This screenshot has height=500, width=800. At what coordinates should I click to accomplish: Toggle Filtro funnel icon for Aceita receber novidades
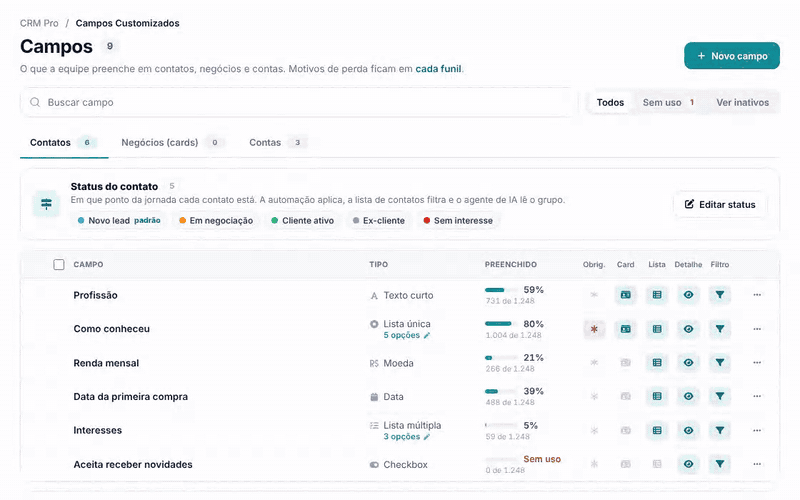point(720,464)
